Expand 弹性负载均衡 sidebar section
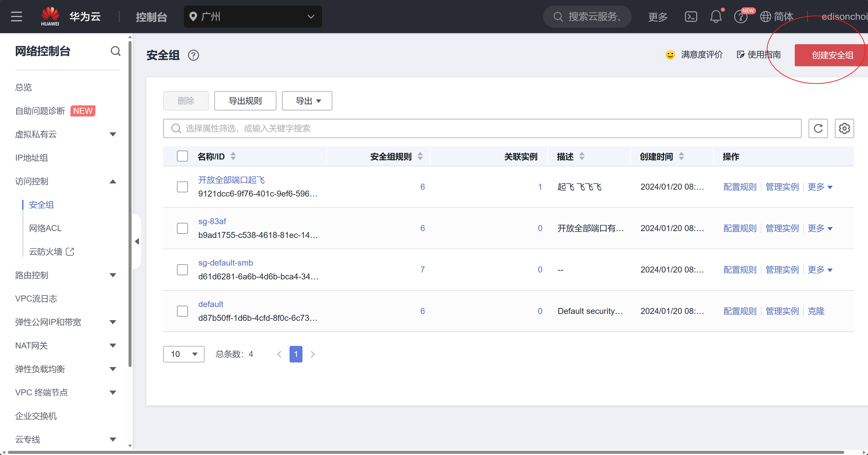868x455 pixels. click(113, 369)
